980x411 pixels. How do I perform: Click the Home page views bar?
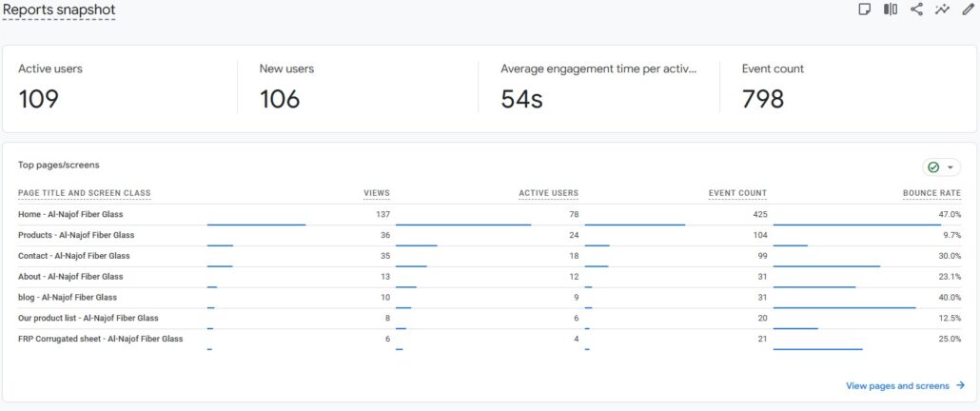256,225
